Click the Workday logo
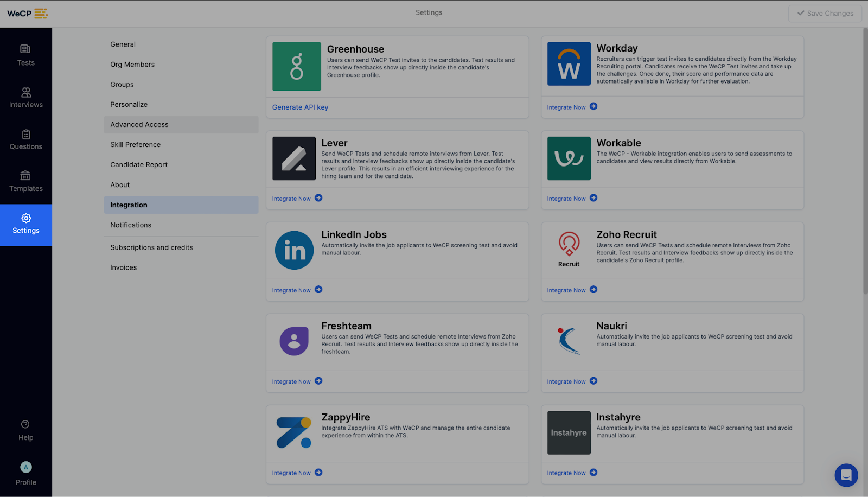 (569, 63)
